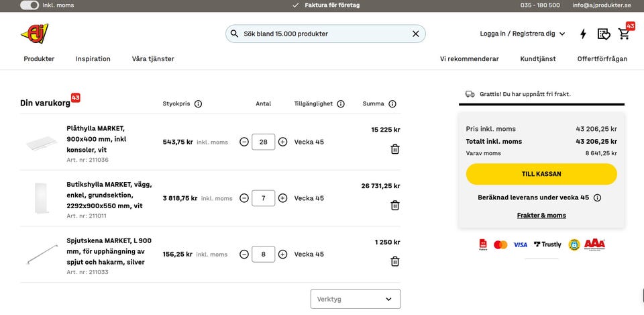644x315 pixels.
Task: Select Art. nr: 211036 text
Action: [x=87, y=160]
